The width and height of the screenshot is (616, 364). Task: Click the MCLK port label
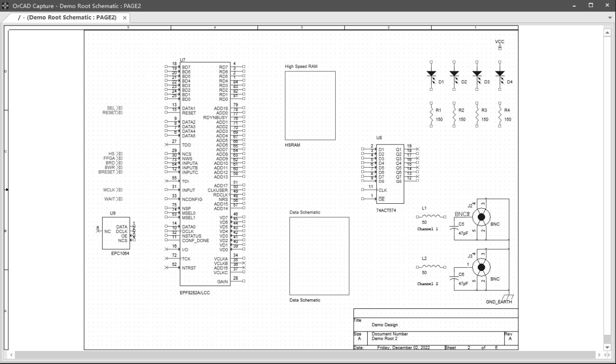tap(109, 190)
